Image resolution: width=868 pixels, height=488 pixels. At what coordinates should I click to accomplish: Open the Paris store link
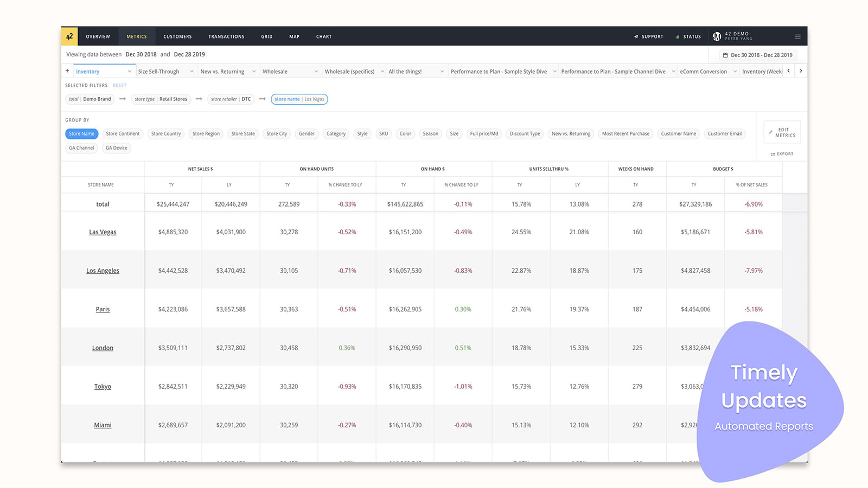(x=103, y=309)
